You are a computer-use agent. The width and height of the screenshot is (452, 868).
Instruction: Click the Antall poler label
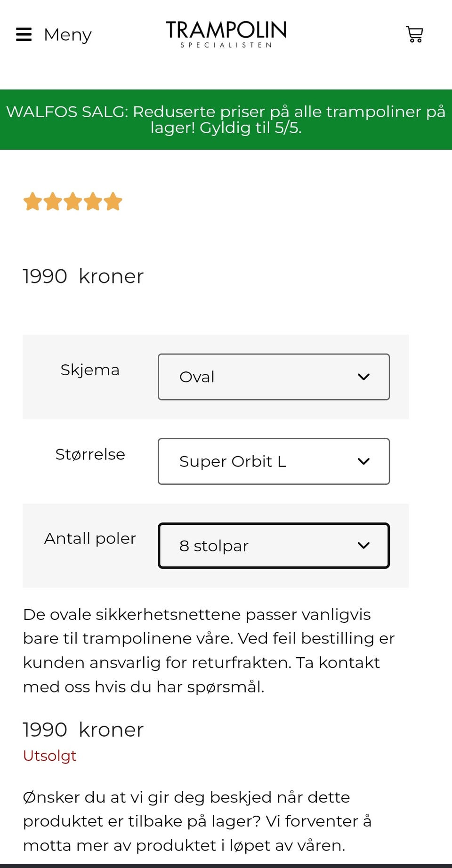click(x=90, y=538)
